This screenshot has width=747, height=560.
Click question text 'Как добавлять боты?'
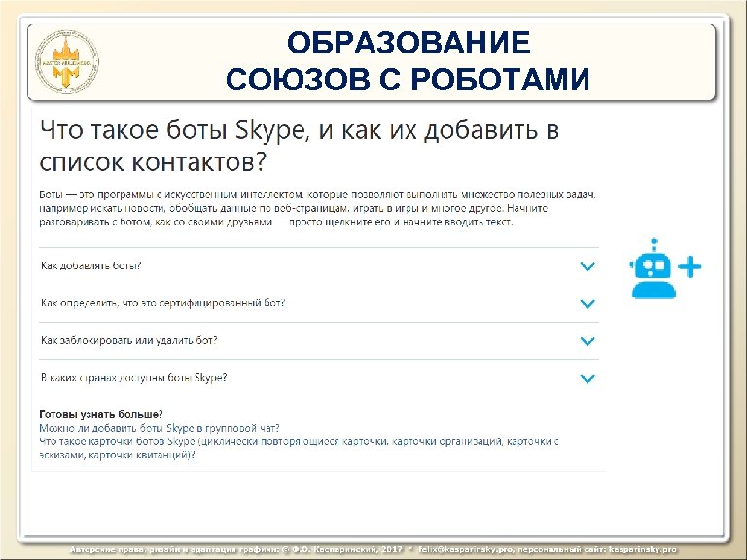click(x=91, y=265)
